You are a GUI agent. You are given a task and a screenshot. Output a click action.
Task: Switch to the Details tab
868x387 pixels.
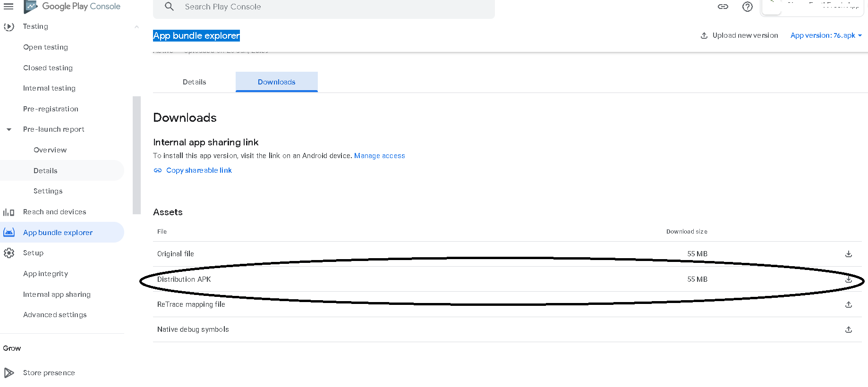[x=194, y=82]
